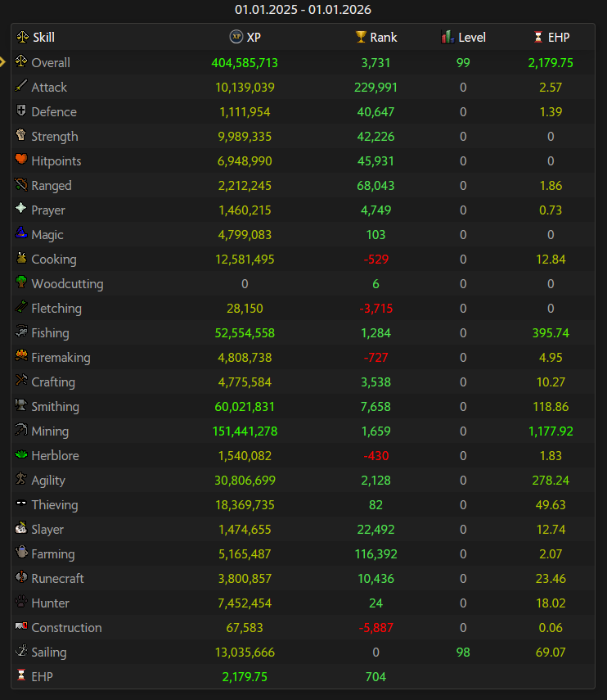Click Firemaking rank value -727
The image size is (607, 700).
point(376,358)
